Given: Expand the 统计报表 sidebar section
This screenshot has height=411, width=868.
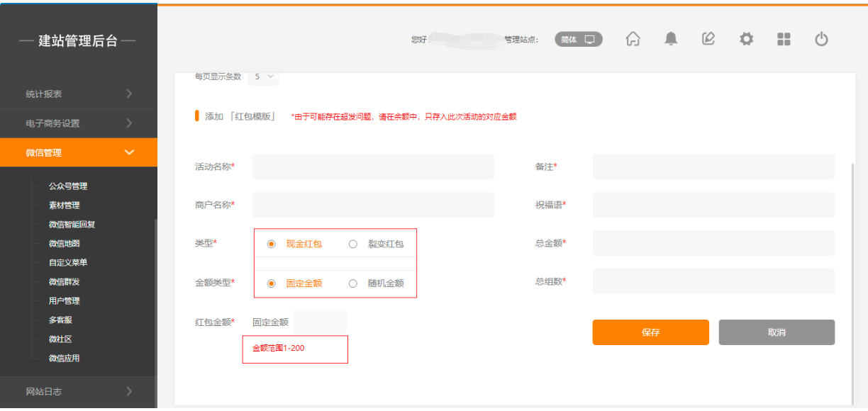Looking at the screenshot, I should [x=78, y=94].
